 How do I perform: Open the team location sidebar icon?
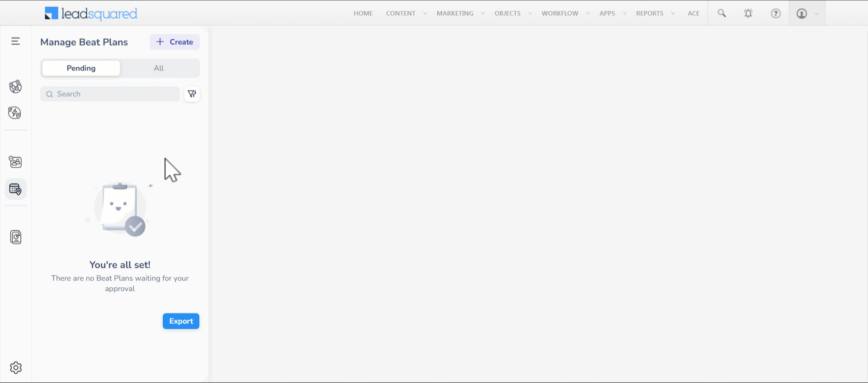(x=15, y=162)
